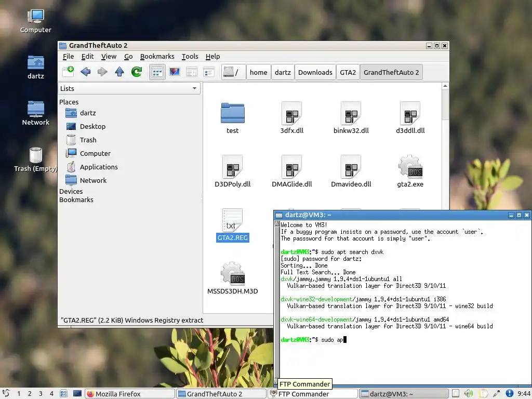Click the 9:44 panel clock
The image size is (532, 399).
coord(524,394)
